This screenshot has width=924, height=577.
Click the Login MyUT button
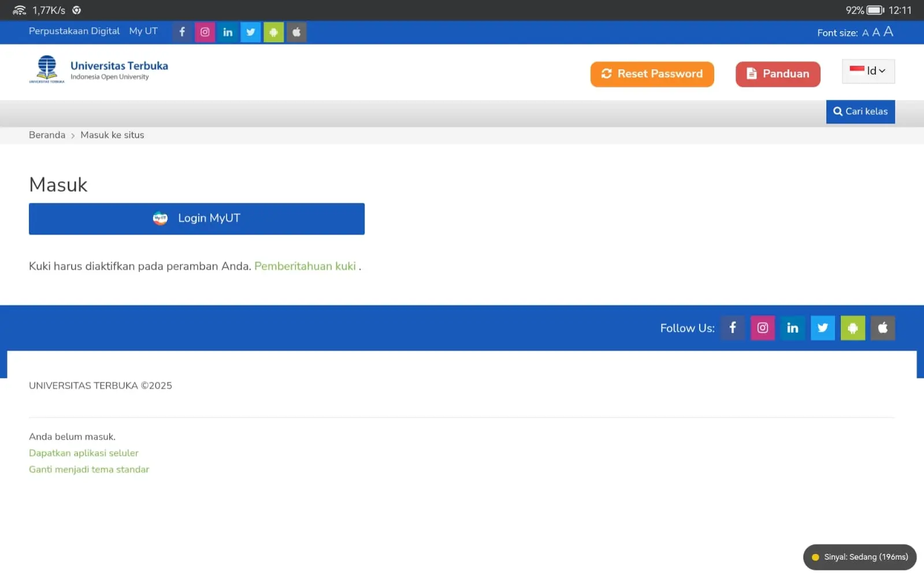click(x=196, y=218)
